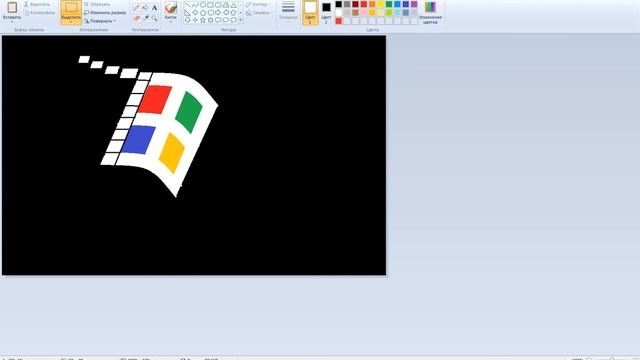Choose the Oval shape
Screen dimensions: 640x360
[203, 5]
